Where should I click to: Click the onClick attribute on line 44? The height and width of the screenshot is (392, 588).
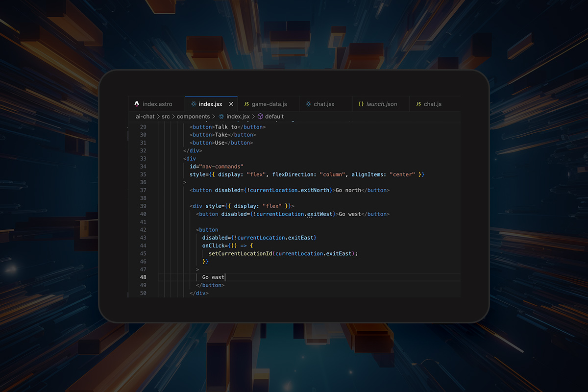click(213, 245)
